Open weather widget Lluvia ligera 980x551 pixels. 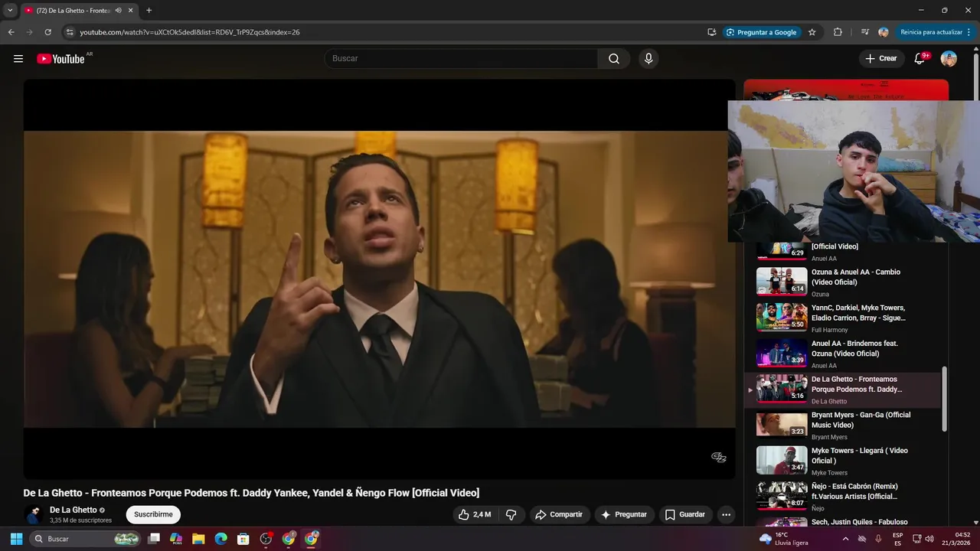783,539
